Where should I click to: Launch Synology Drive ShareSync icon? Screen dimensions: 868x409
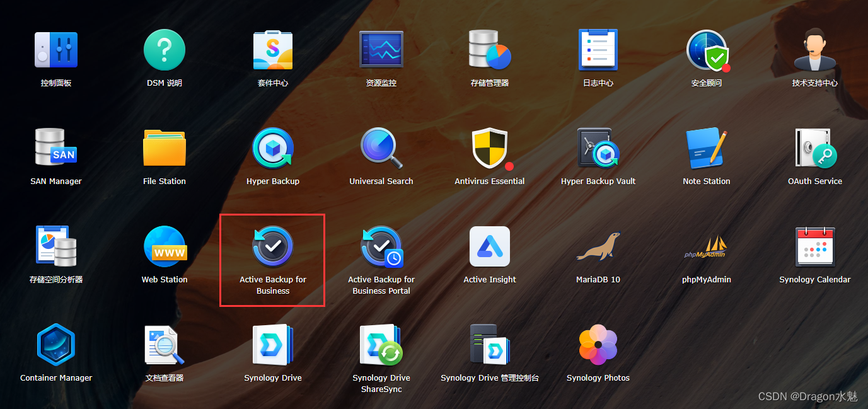coord(381,345)
